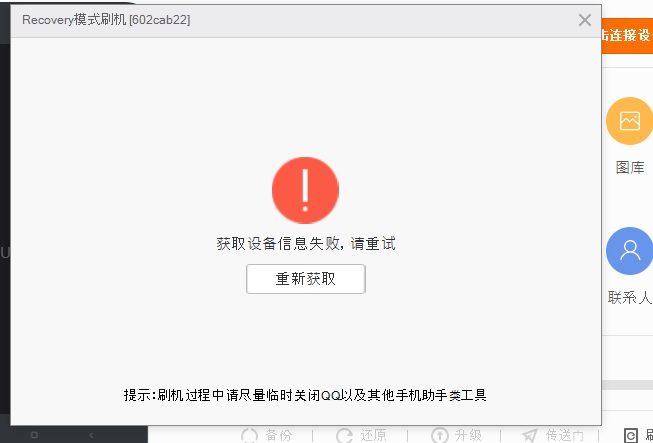Click the 重新获取 retry button

(306, 279)
